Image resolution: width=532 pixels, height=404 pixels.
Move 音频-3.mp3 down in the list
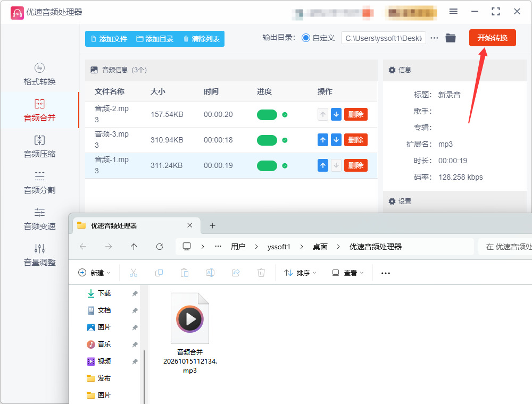(336, 140)
